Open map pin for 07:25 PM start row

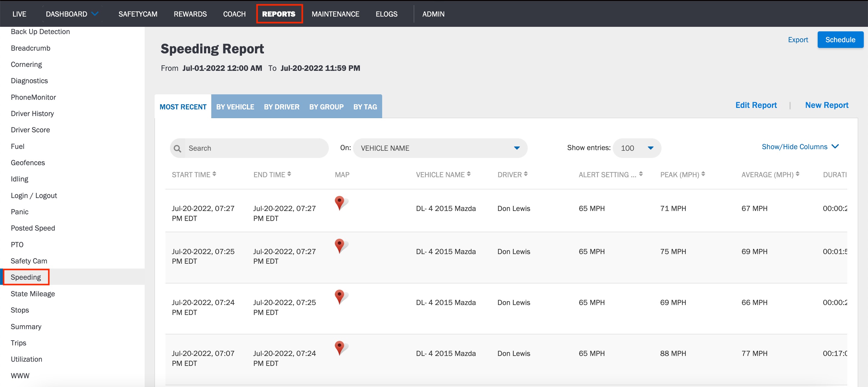pos(340,246)
